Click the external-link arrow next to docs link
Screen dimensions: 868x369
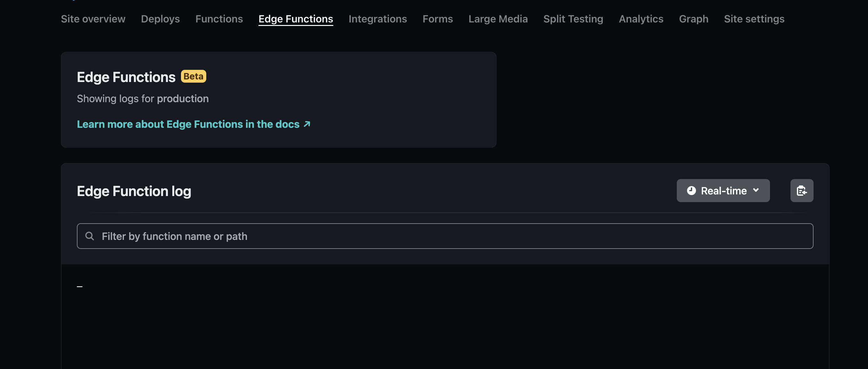point(306,124)
